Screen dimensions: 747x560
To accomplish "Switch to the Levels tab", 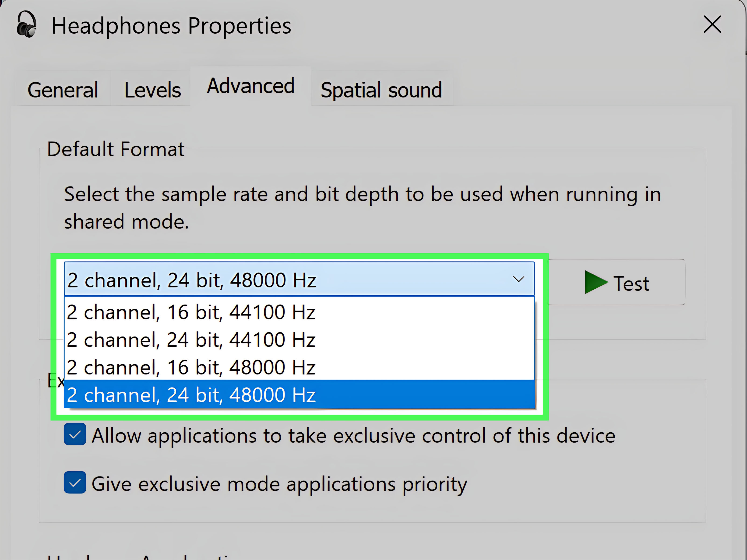I will 152,89.
